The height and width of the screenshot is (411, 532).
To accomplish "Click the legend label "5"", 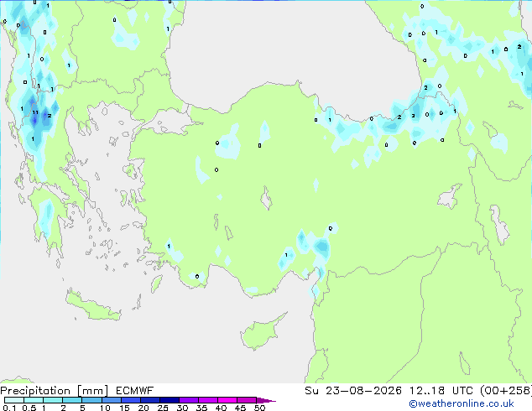I will pyautogui.click(x=82, y=408).
